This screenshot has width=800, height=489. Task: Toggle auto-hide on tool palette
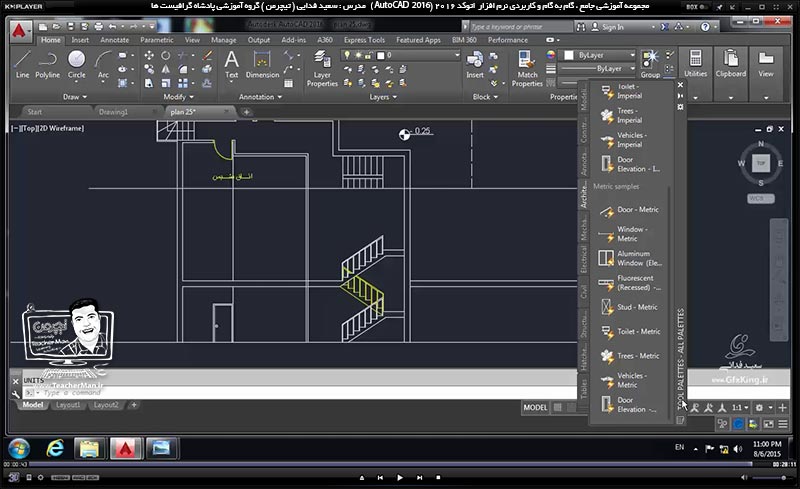pos(680,96)
